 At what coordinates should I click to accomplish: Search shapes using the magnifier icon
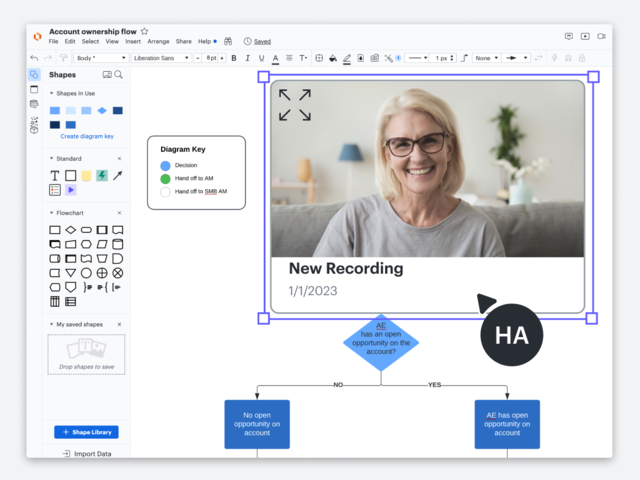click(119, 75)
